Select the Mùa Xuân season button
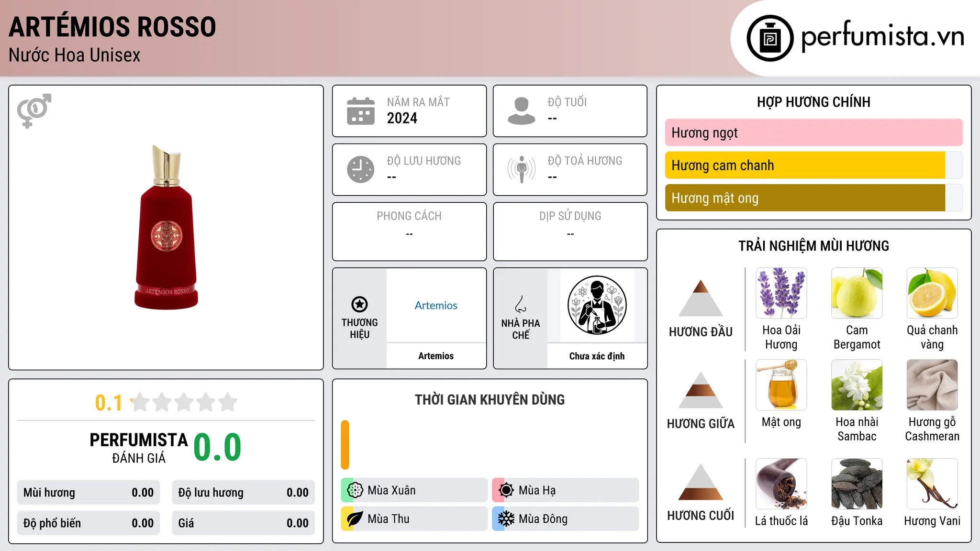 coord(414,490)
